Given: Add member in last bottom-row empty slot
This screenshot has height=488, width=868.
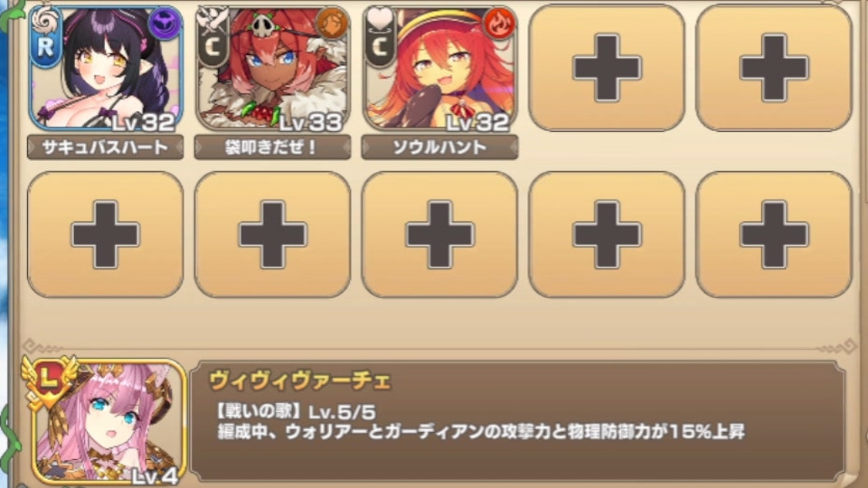Looking at the screenshot, I should point(774,235).
